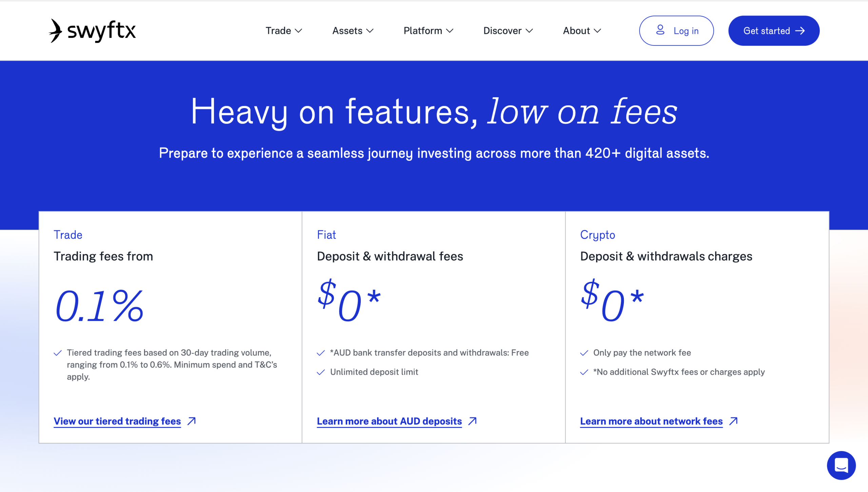Screen dimensions: 868x492
Task: Expand the Platform dropdown chevron
Action: [450, 31]
